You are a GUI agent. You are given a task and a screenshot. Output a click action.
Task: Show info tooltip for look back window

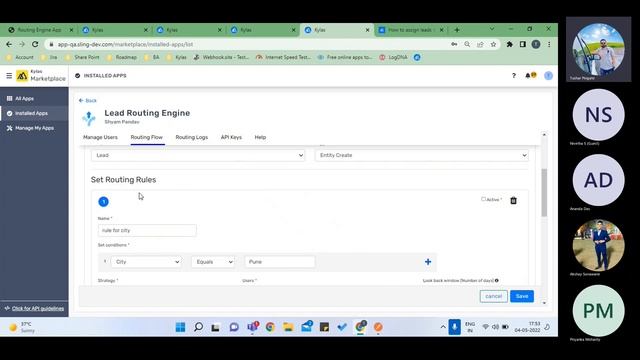[497, 280]
